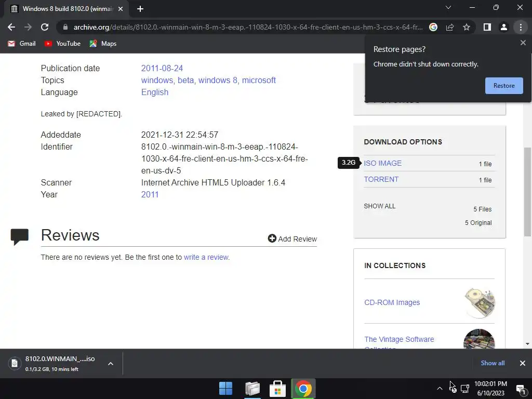Open Microsoft Store from taskbar

(x=277, y=389)
